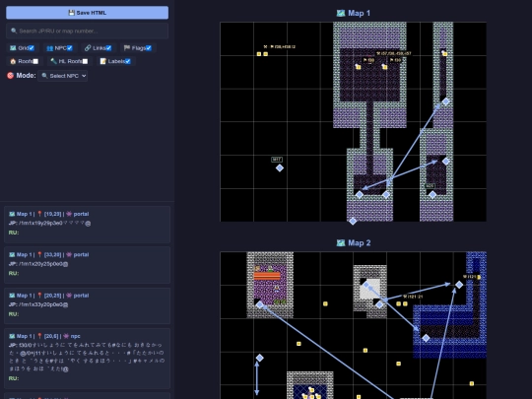
Task: Click the map icon beside the Map 1 heading
Action: coord(341,13)
